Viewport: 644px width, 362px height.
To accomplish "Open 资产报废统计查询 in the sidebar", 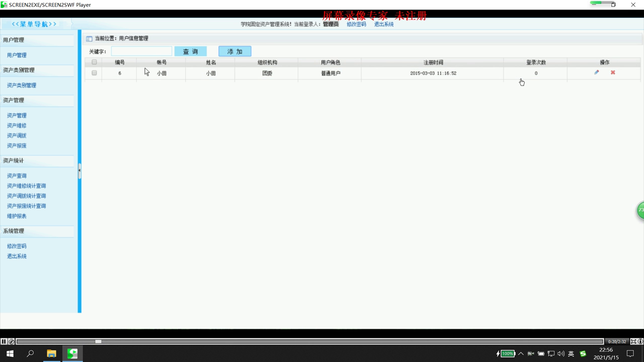I will [x=26, y=206].
